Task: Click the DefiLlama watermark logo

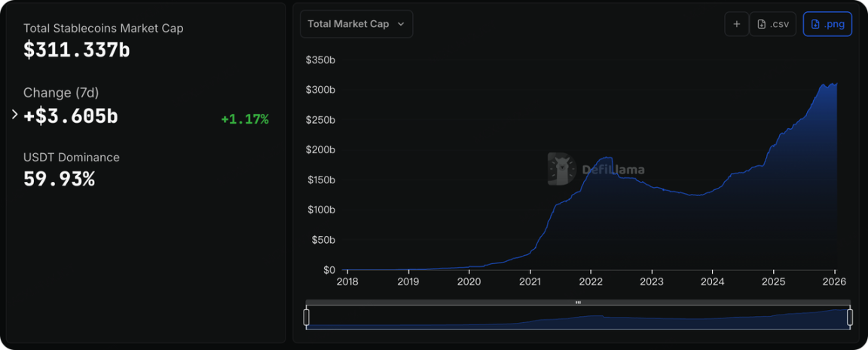Action: (561, 169)
